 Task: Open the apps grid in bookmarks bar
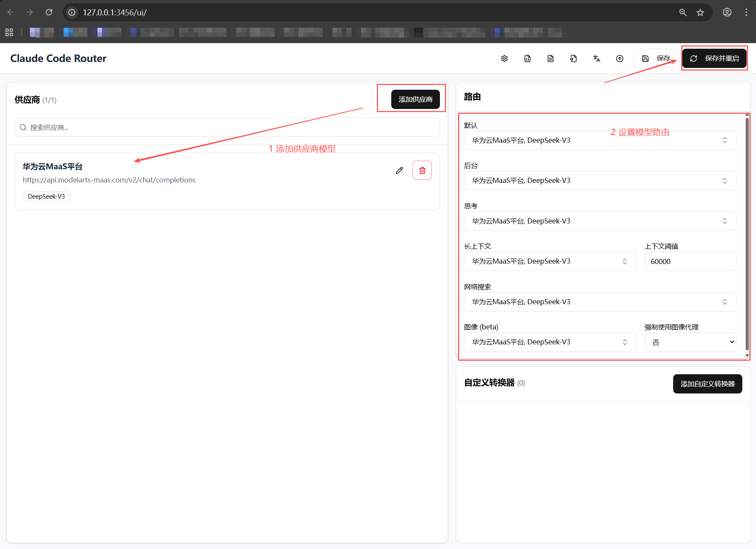point(9,32)
